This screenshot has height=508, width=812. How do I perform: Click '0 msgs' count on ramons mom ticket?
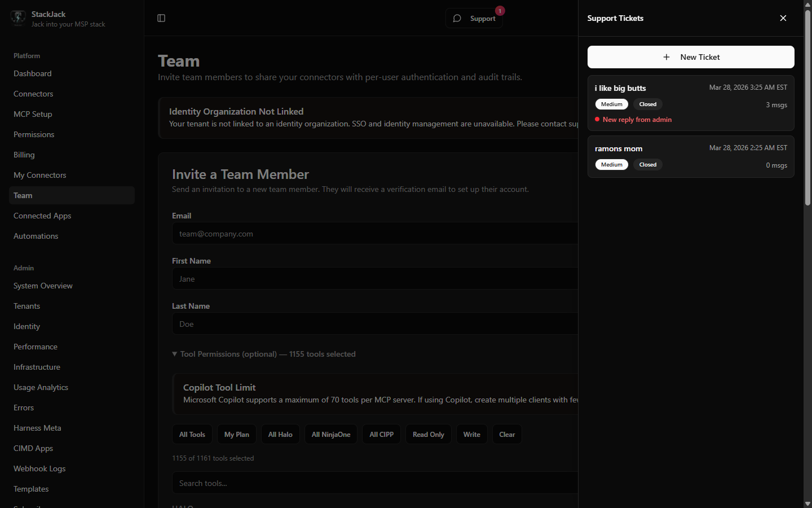point(776,165)
